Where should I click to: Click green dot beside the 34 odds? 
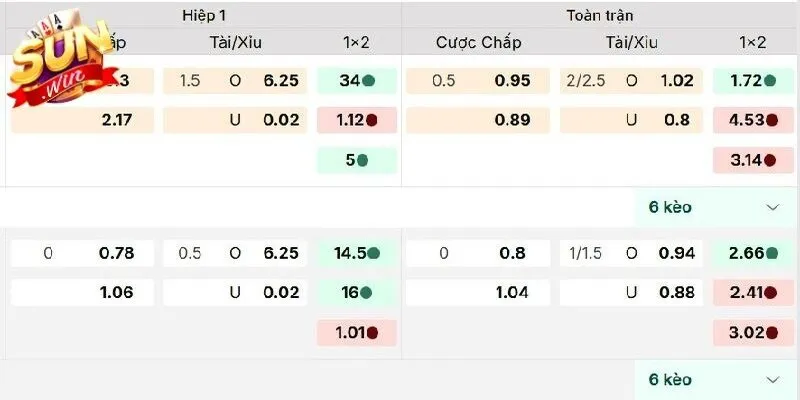(x=369, y=81)
